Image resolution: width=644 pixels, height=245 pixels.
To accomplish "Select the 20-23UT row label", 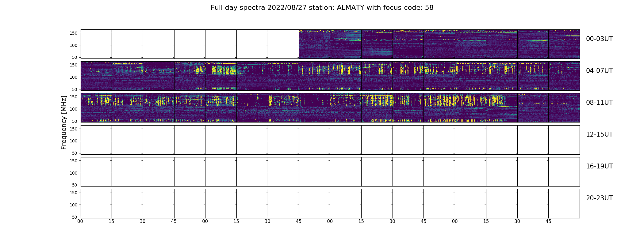I will 599,198.
